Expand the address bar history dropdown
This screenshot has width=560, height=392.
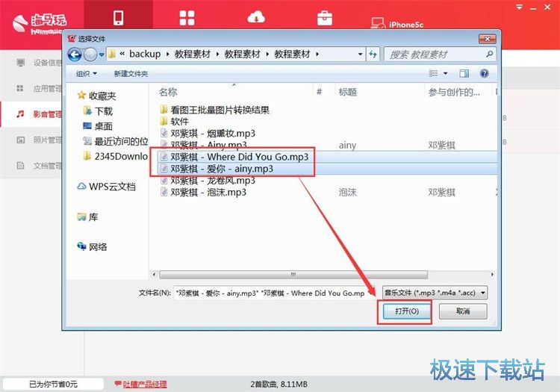coord(360,55)
